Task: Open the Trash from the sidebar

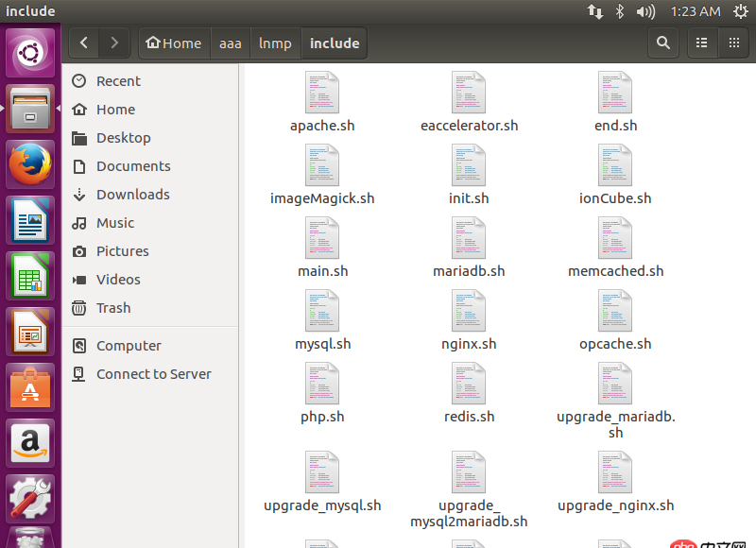Action: tap(113, 308)
